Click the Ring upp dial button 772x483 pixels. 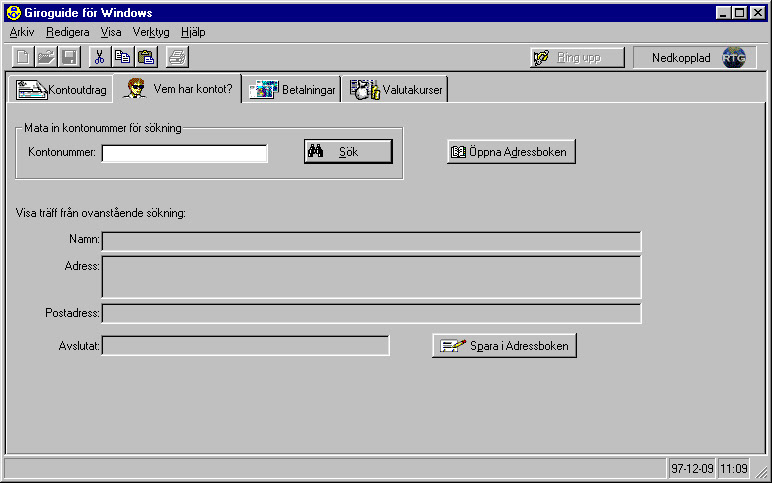point(577,58)
